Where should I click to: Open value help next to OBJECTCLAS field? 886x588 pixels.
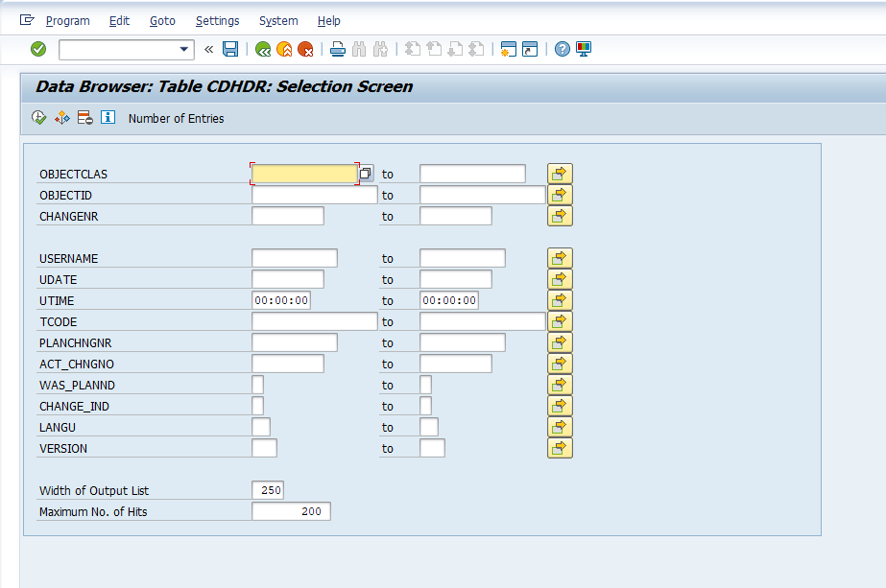[x=366, y=174]
